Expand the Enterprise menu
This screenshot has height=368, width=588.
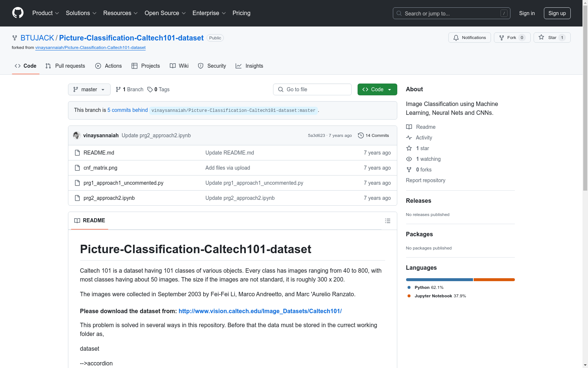[209, 13]
